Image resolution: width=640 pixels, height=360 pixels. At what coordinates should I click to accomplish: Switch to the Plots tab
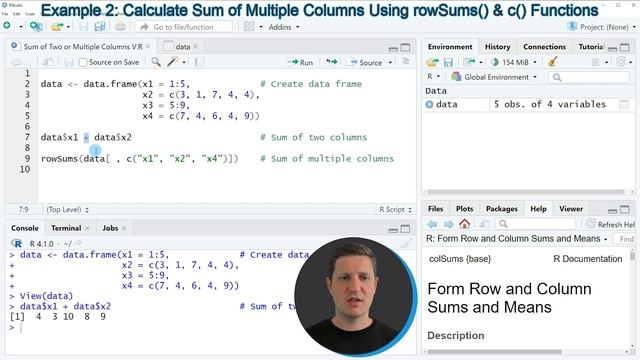(x=464, y=209)
